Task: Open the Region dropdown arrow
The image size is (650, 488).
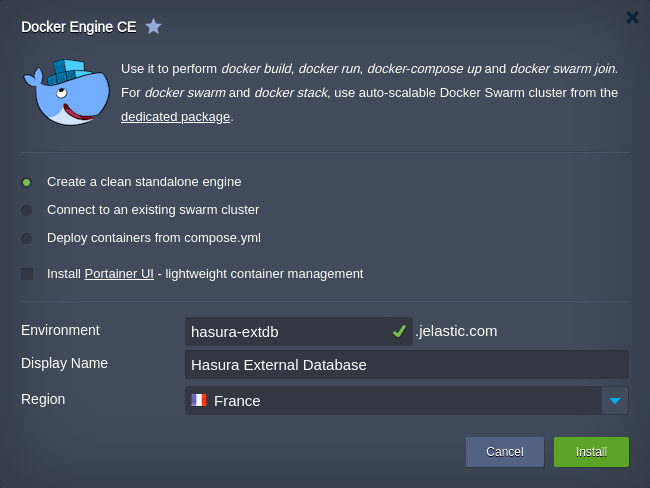Action: tap(615, 401)
